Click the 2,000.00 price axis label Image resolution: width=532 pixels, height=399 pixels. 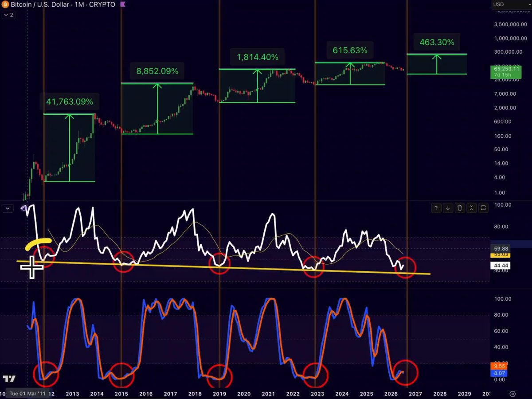[505, 108]
